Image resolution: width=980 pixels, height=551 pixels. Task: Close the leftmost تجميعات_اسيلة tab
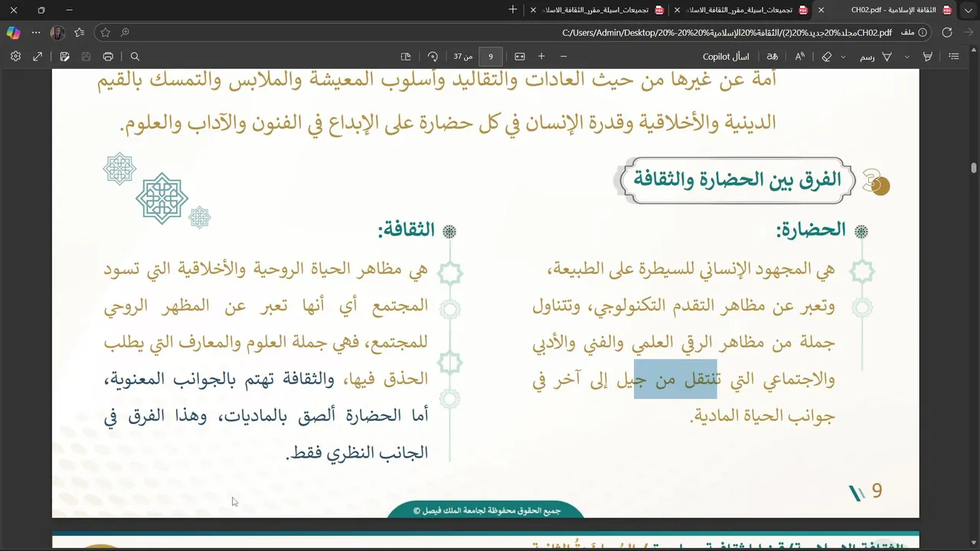click(533, 10)
